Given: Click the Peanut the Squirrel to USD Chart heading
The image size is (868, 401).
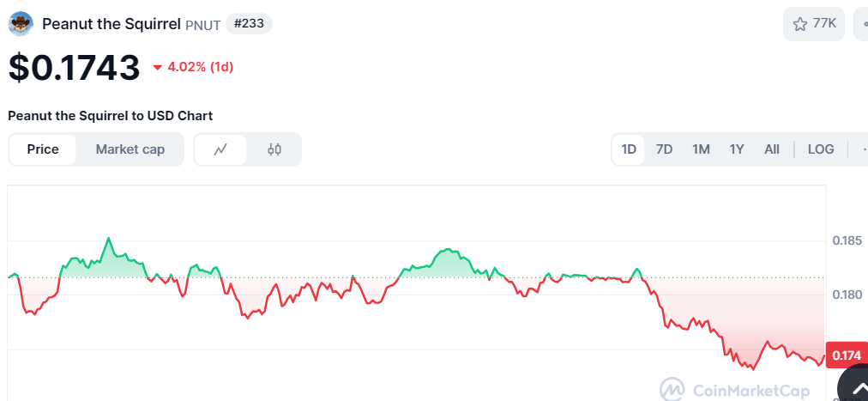Looking at the screenshot, I should (110, 116).
